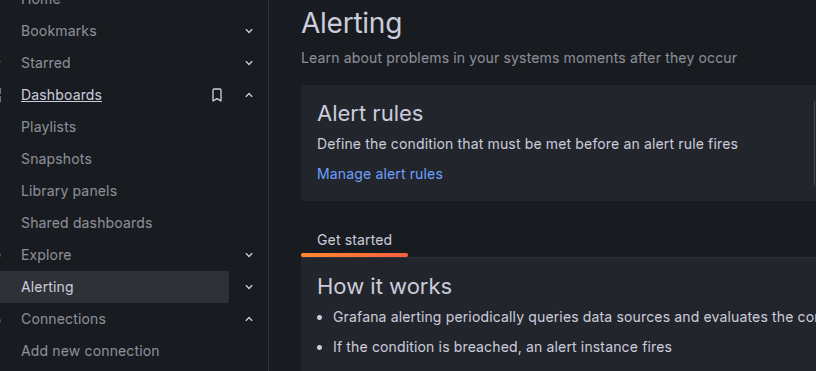Expand the Alerting section chevron
The image size is (816, 371).
tap(249, 287)
